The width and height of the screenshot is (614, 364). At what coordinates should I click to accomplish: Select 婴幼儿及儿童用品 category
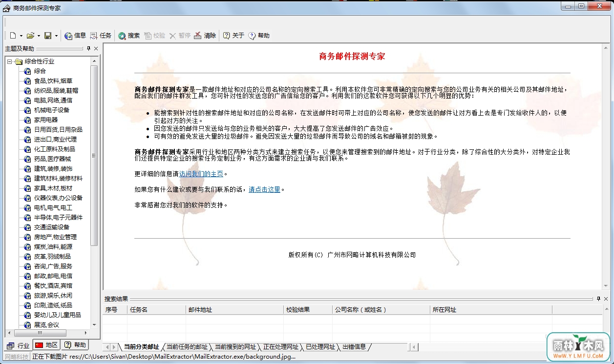(x=58, y=315)
